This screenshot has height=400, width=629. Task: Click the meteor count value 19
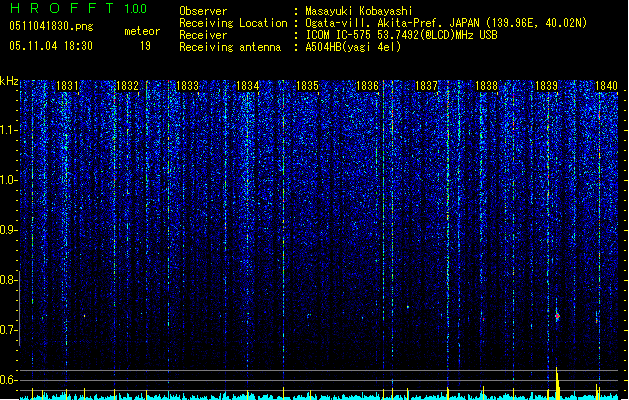point(145,46)
